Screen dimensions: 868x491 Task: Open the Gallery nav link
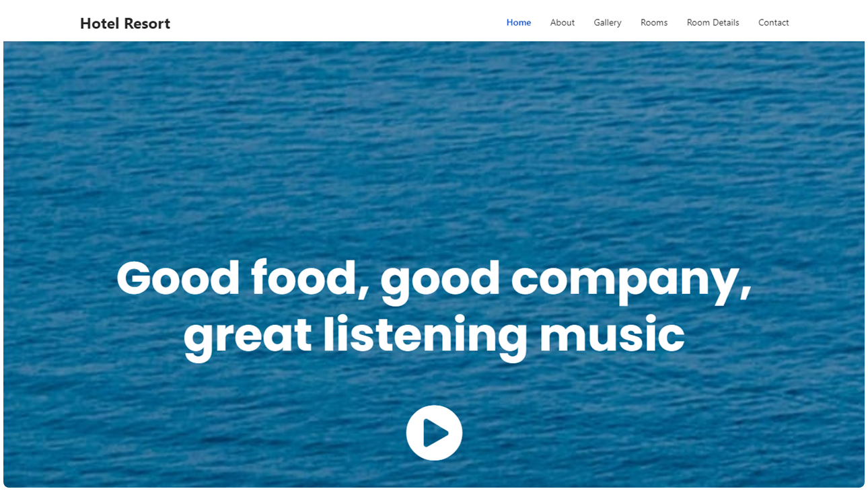[608, 23]
